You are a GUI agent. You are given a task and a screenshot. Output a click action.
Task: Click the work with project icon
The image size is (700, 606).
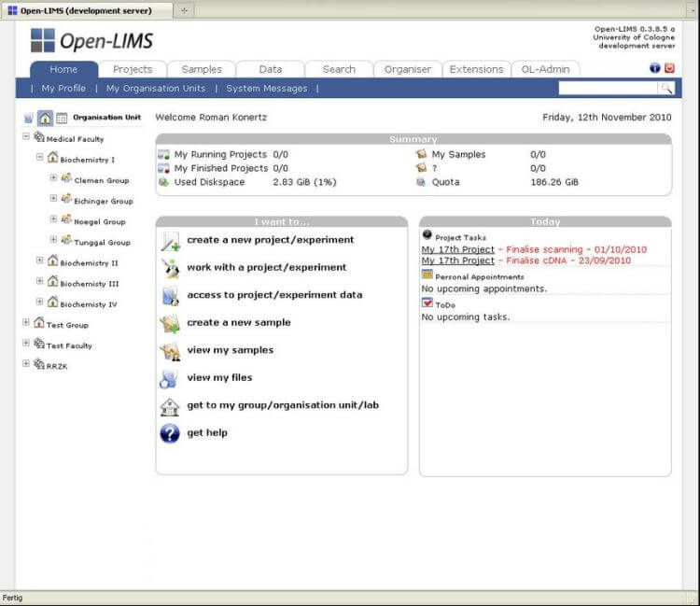pyautogui.click(x=170, y=268)
